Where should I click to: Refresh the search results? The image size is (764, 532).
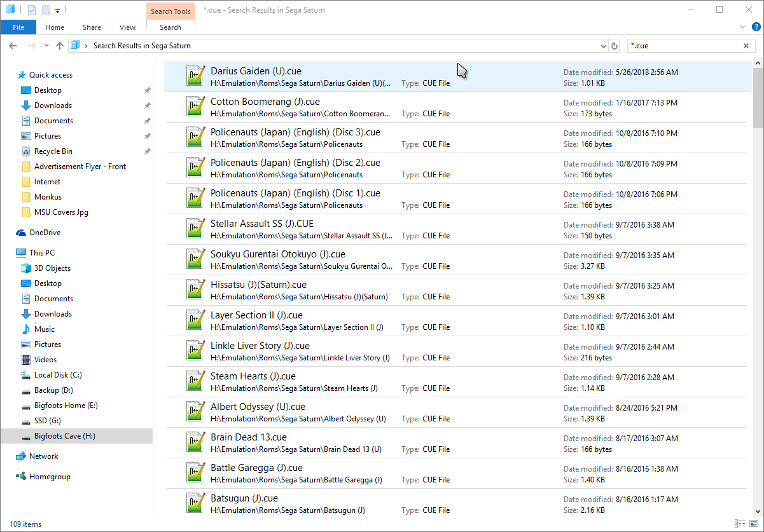point(615,46)
